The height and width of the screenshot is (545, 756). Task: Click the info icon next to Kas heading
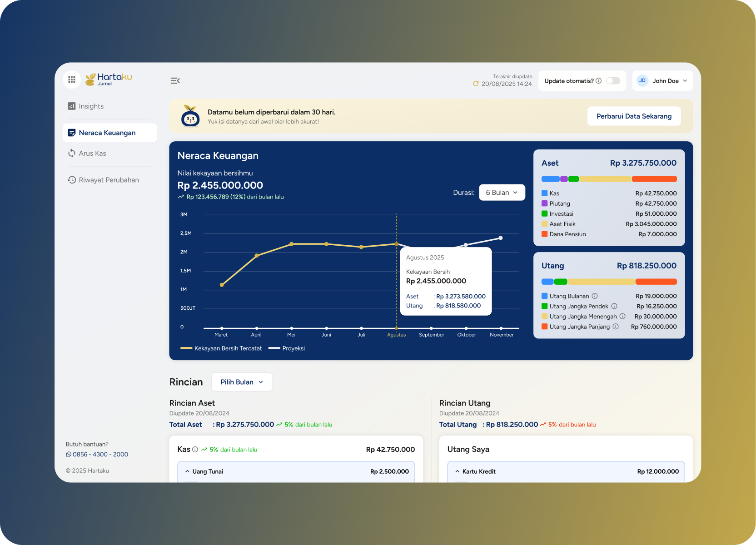(x=195, y=449)
